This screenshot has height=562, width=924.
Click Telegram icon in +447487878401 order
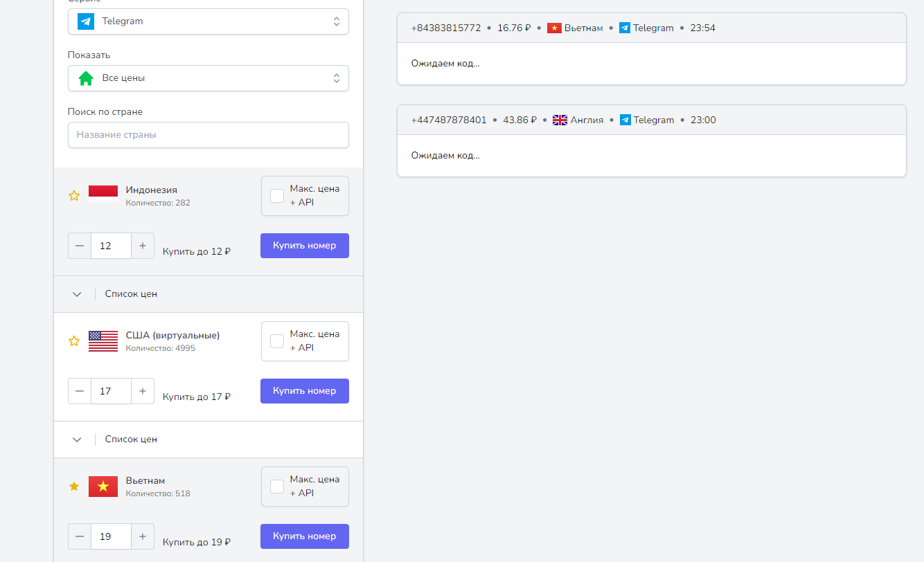click(625, 120)
